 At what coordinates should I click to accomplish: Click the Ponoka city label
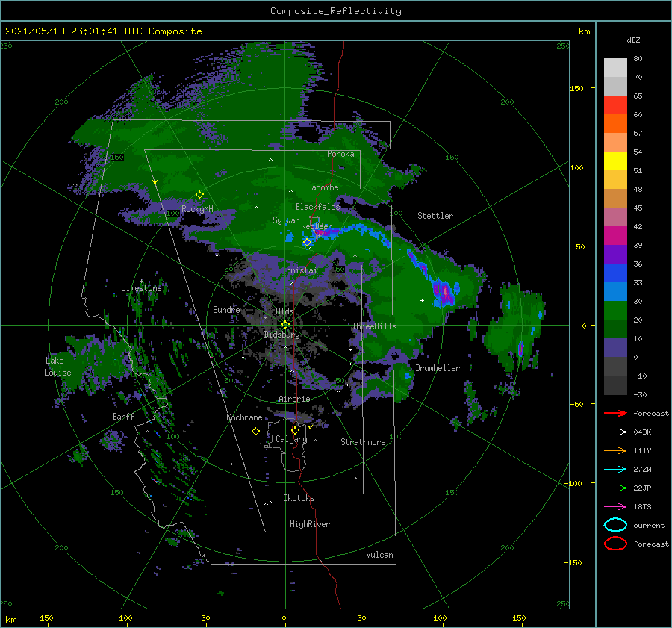[340, 154]
